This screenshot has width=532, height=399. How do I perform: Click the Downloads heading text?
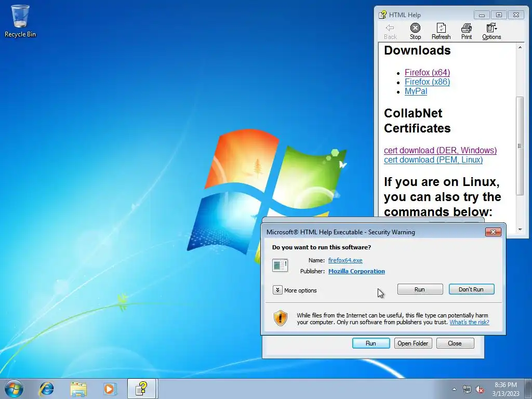(417, 50)
